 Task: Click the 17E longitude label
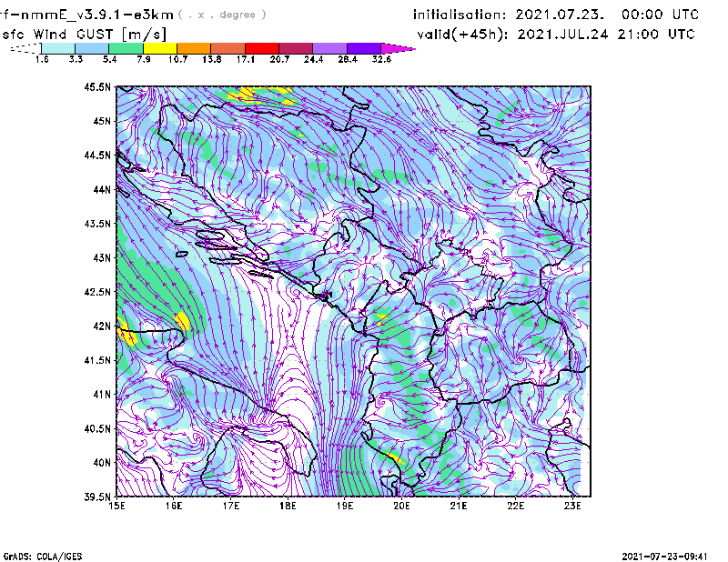pos(231,506)
